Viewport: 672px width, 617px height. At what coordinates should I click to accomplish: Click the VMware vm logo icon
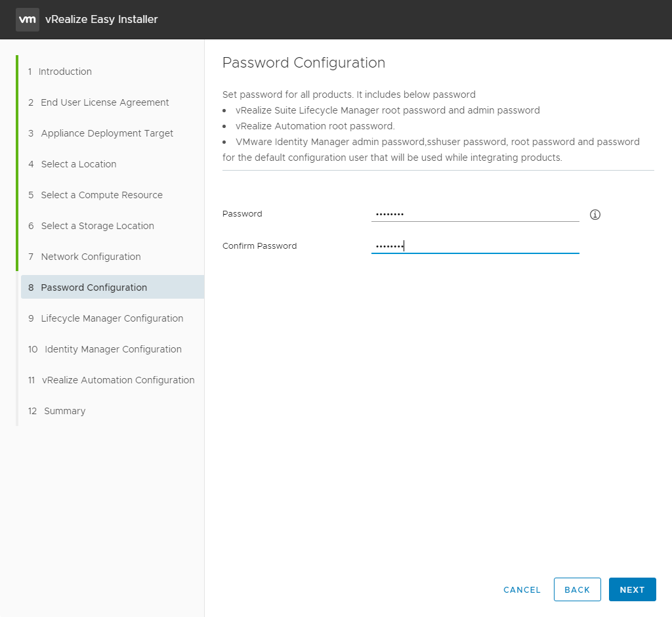pos(28,19)
